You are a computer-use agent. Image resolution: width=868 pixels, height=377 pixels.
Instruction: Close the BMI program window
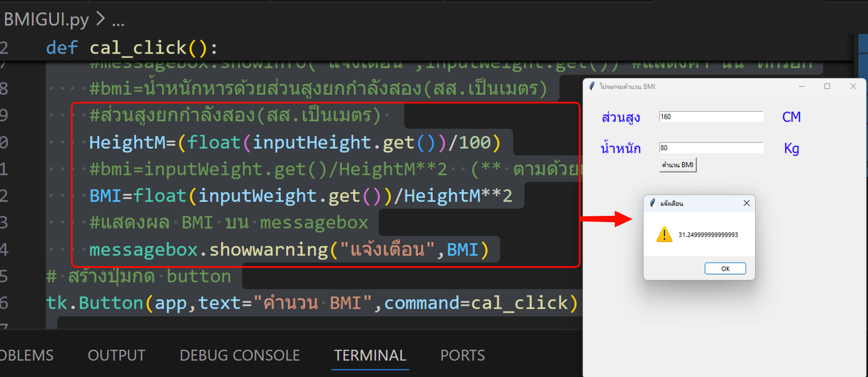point(853,86)
